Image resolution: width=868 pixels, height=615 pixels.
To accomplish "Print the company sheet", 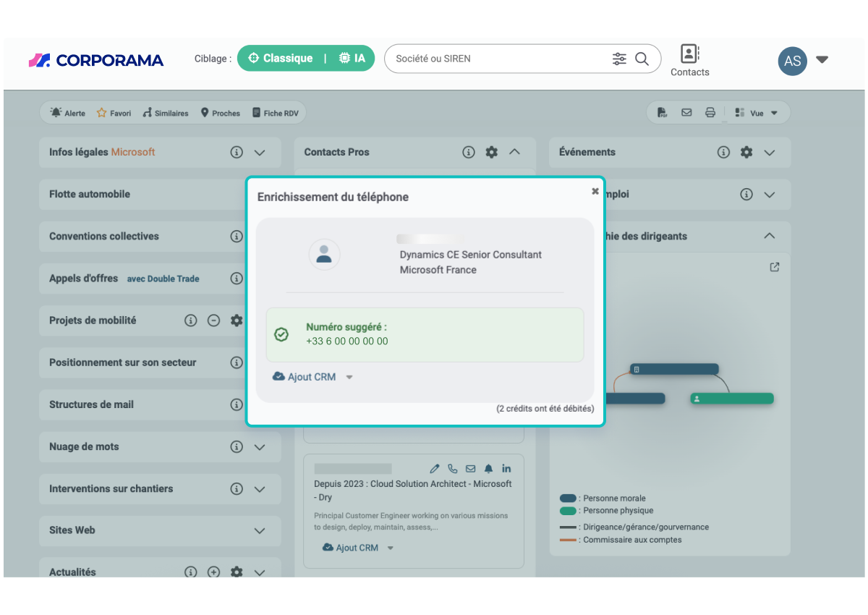I will click(710, 113).
